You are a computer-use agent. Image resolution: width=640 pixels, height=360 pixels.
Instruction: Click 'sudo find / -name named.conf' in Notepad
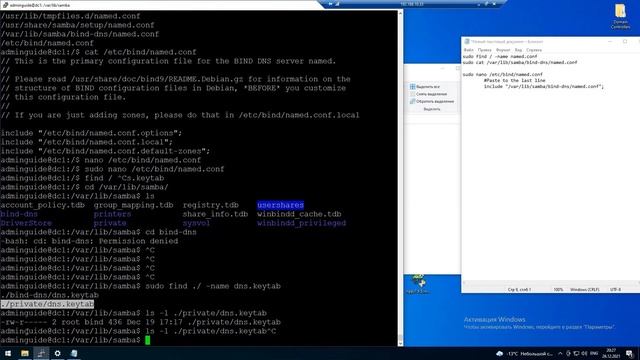(500, 56)
